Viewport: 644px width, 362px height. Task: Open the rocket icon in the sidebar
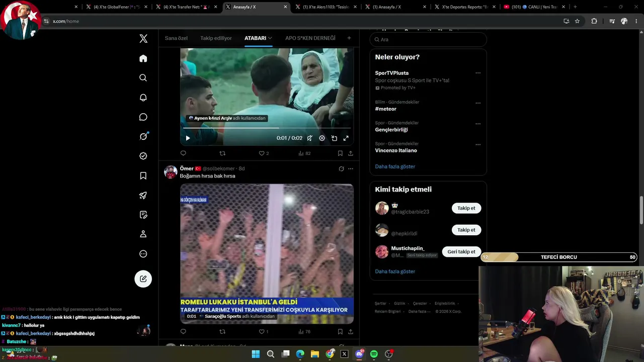pos(143,195)
